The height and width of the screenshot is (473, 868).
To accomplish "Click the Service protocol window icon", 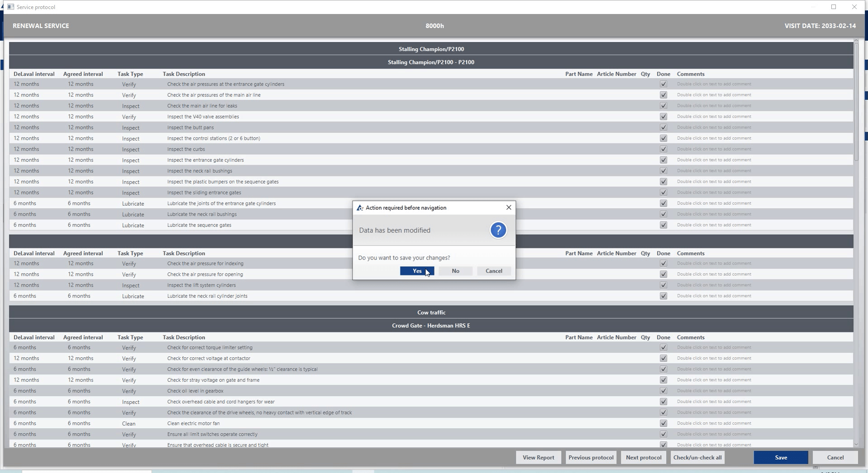I will pos(10,7).
